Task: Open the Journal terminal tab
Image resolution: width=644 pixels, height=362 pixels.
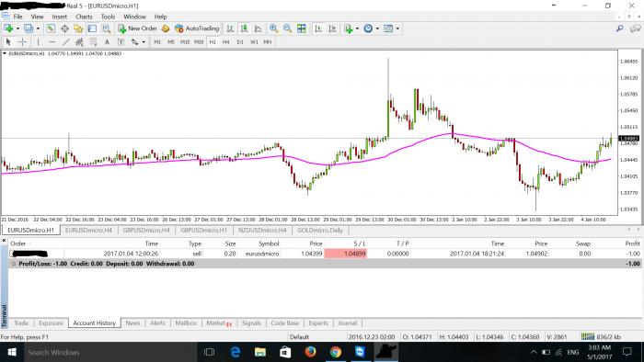Action: click(x=347, y=323)
